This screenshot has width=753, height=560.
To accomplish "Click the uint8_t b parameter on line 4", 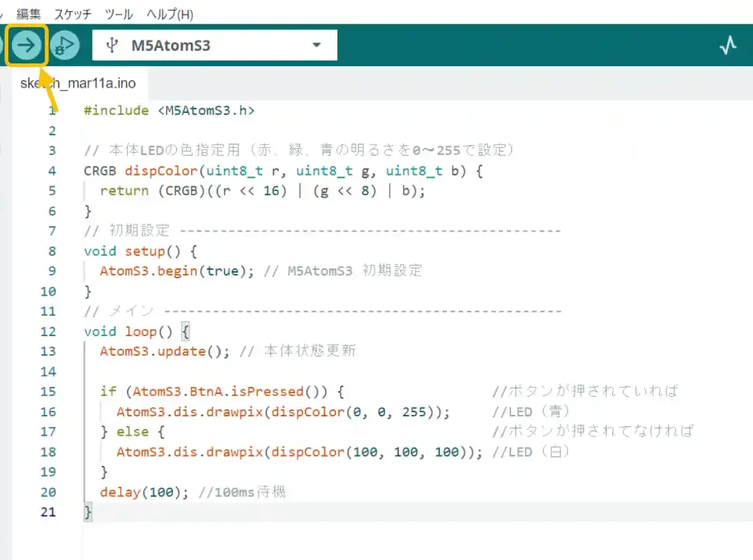I will click(x=422, y=170).
